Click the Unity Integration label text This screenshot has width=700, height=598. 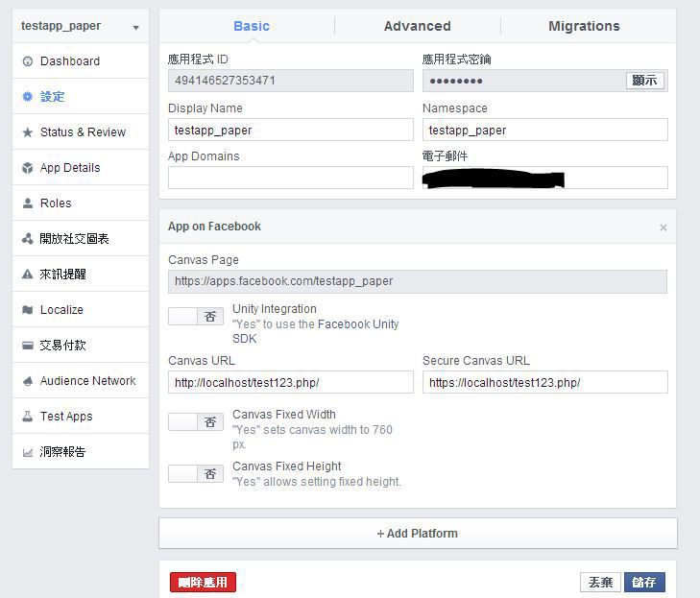tap(274, 309)
